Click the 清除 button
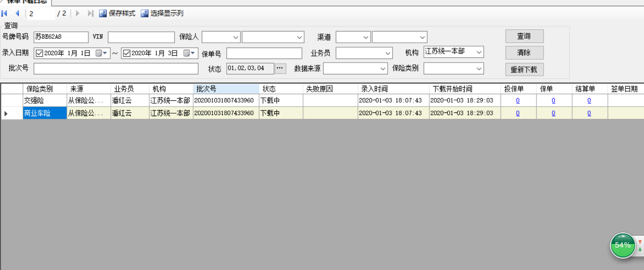The height and width of the screenshot is (270, 644). coord(524,53)
